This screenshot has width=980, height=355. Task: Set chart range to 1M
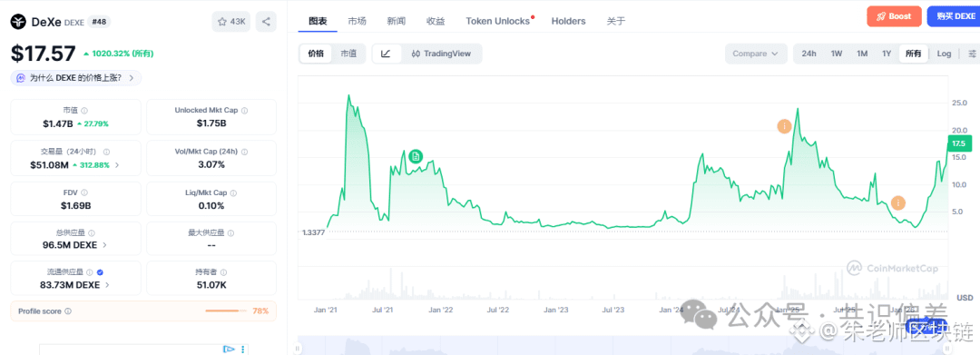[x=862, y=54]
